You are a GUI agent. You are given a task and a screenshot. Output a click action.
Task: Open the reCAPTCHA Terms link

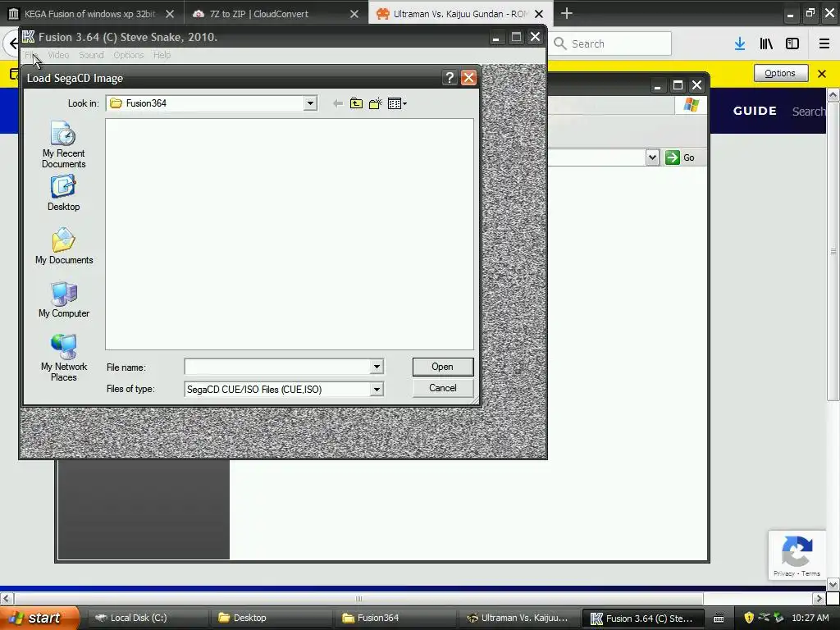810,573
